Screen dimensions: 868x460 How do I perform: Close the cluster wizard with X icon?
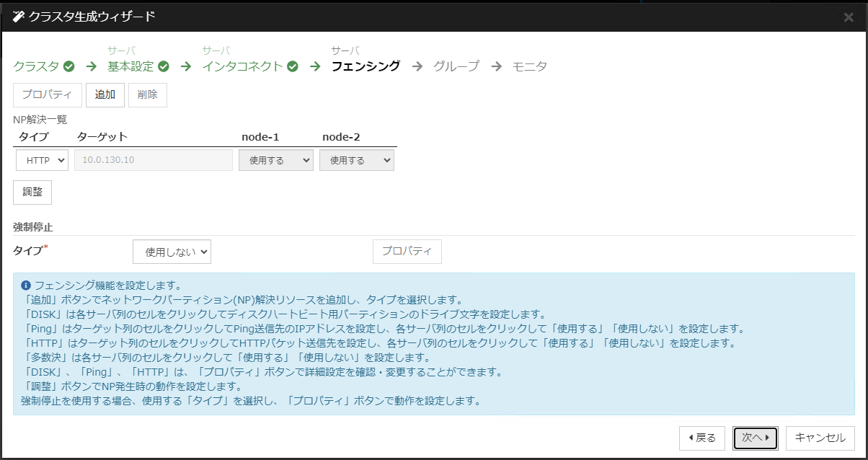pyautogui.click(x=849, y=17)
